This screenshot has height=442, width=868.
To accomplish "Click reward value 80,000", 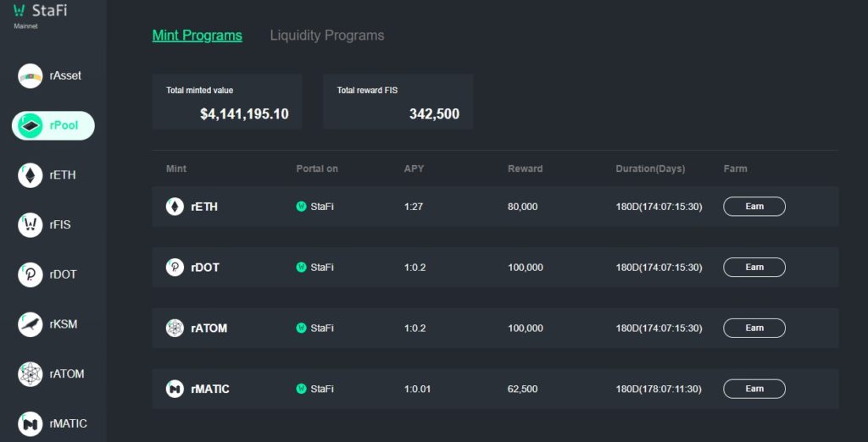I will [x=522, y=207].
